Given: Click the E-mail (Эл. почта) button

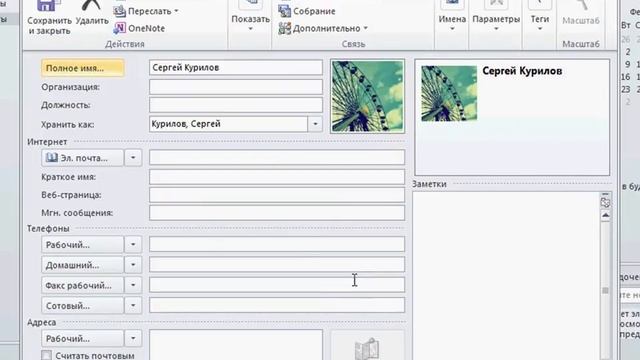Looking at the screenshot, I should tap(82, 158).
